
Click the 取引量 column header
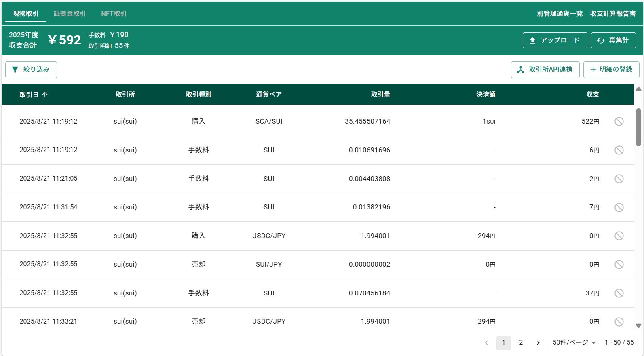[x=380, y=95]
